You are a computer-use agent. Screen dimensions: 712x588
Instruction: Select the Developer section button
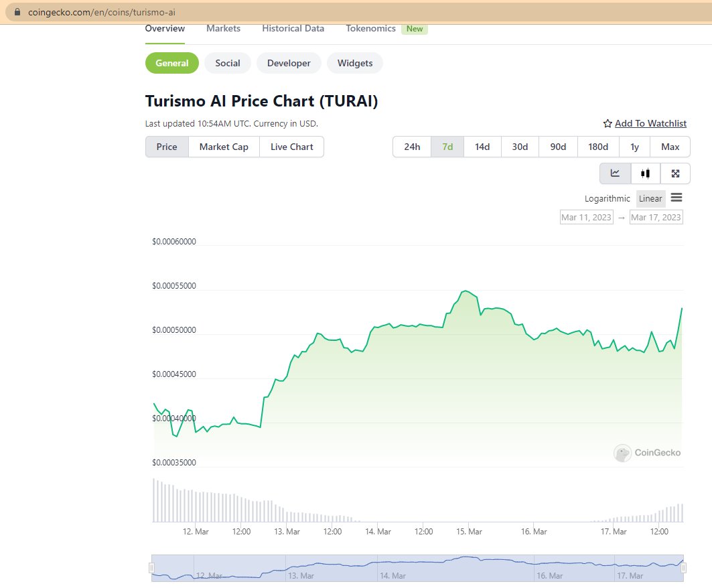coord(289,62)
